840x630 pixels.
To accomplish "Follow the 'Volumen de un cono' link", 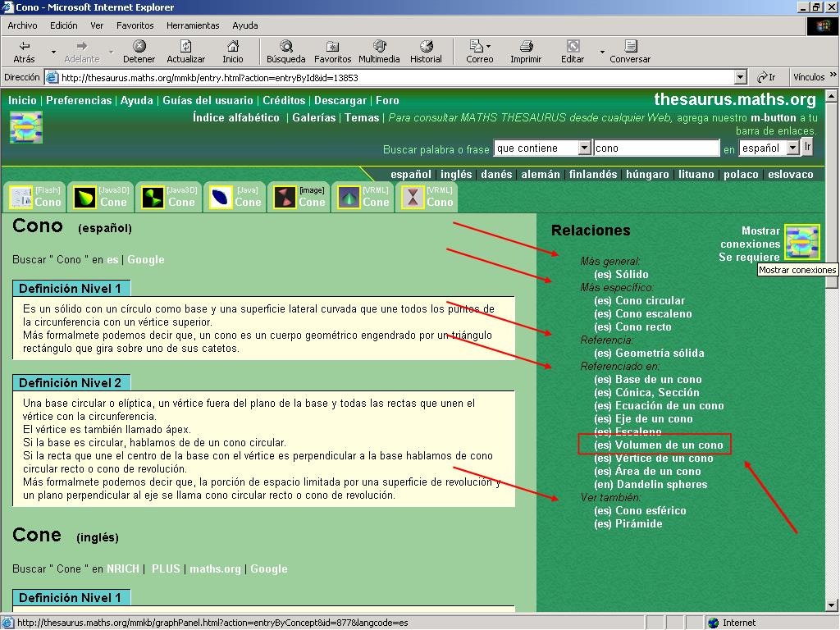I will tap(669, 445).
